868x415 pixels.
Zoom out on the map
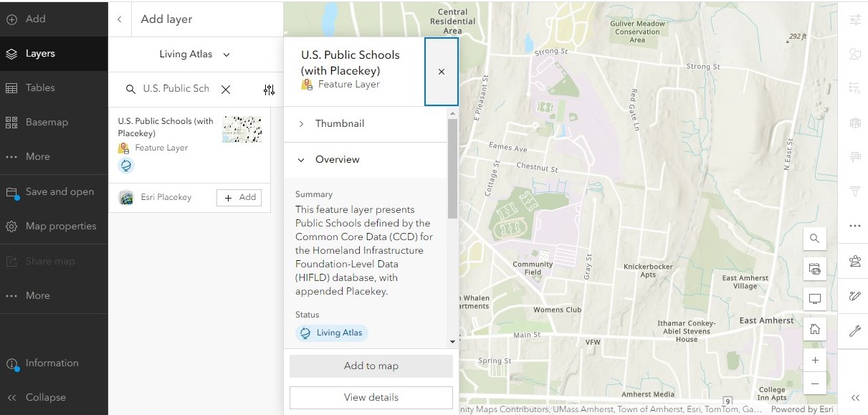tap(815, 383)
